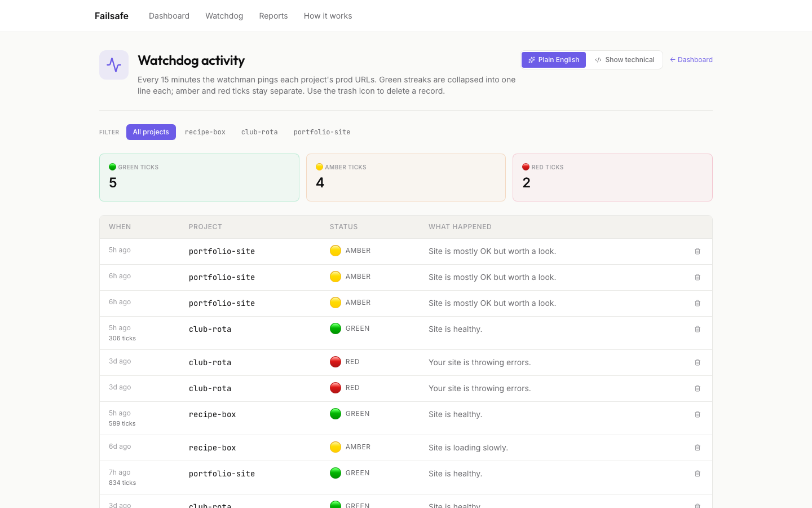Click the '306 ticks' label
Image resolution: width=812 pixels, height=508 pixels.
122,338
